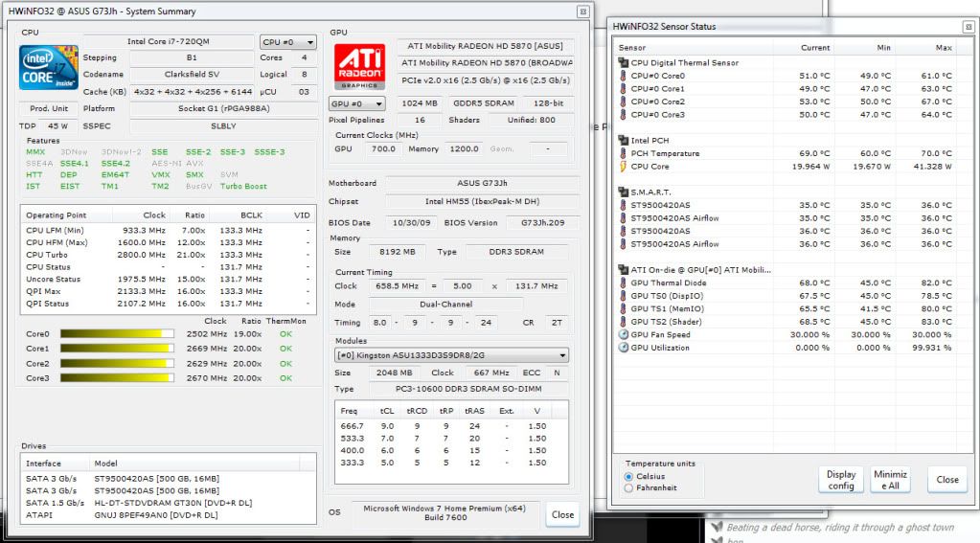Click the CPU Turbo operating point row
Image resolution: width=980 pixels, height=543 pixels.
(x=169, y=255)
